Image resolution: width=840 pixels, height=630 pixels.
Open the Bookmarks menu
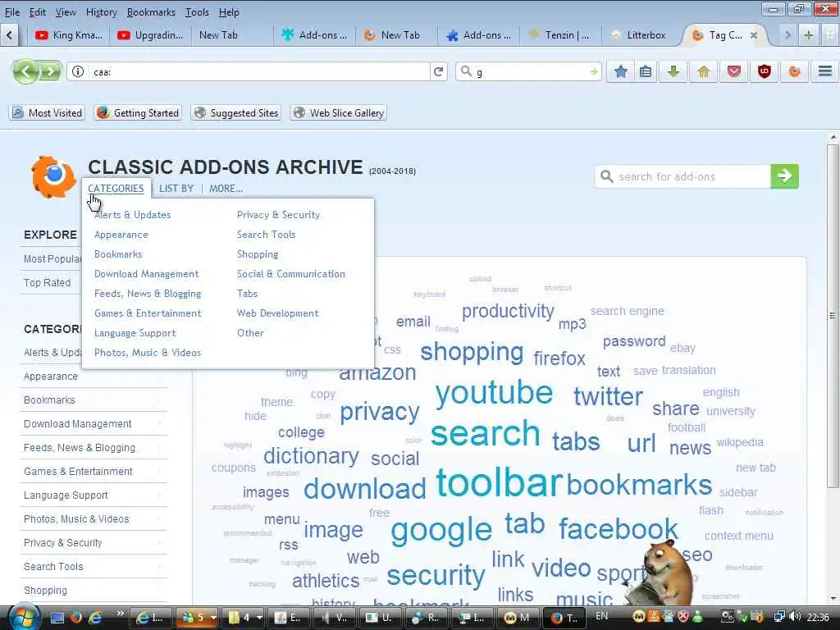pyautogui.click(x=151, y=11)
